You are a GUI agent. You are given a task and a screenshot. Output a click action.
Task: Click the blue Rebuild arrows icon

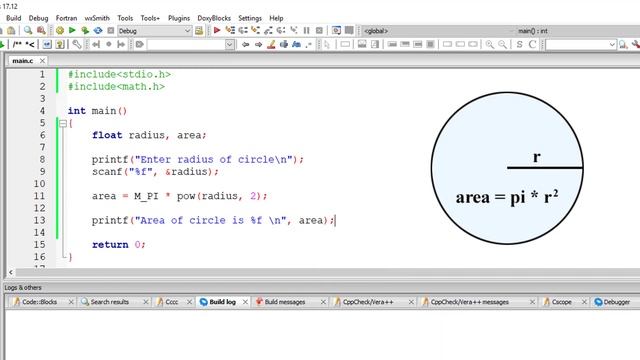point(98,31)
